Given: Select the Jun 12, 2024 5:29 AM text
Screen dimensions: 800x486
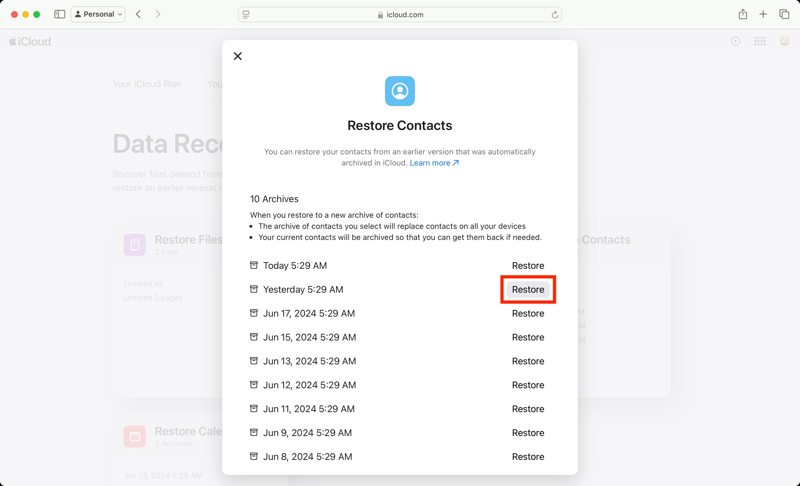Looking at the screenshot, I should (310, 385).
